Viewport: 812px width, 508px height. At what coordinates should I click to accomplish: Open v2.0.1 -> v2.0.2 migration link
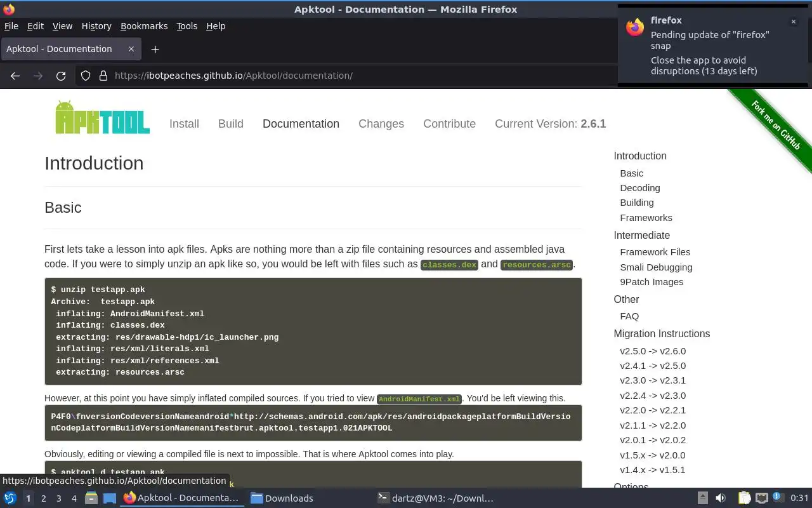coord(653,440)
